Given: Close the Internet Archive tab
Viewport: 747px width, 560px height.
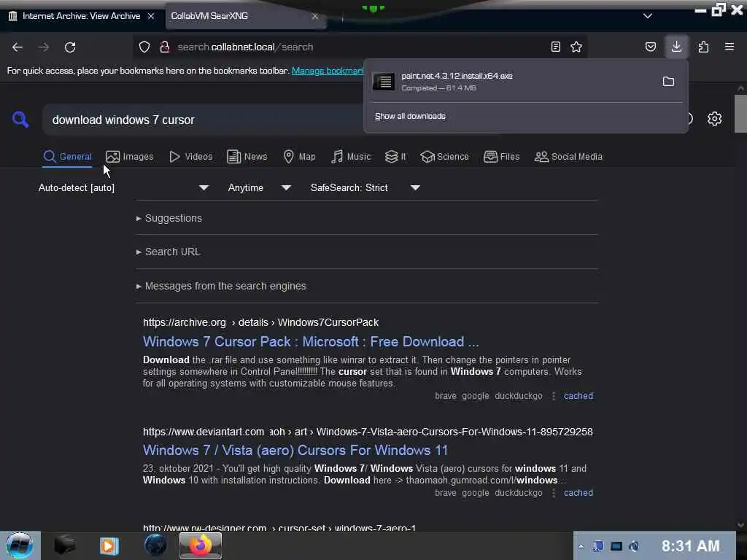Looking at the screenshot, I should pos(151,16).
